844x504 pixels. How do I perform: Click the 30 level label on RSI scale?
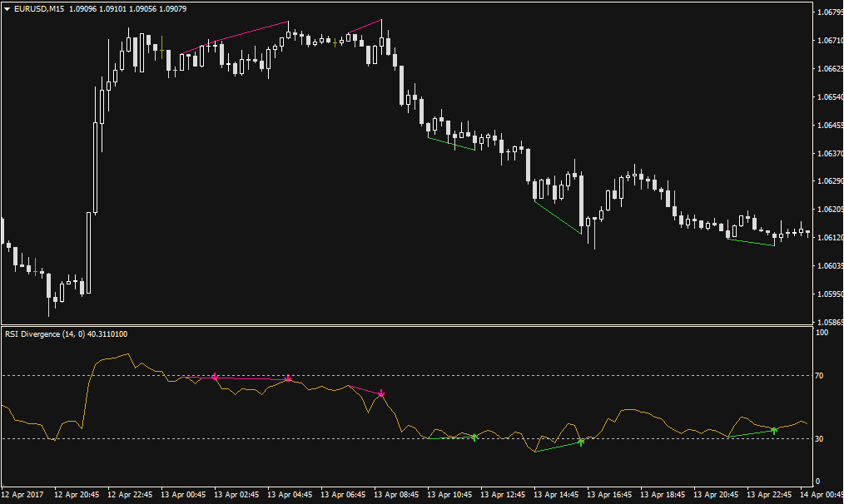tap(820, 439)
